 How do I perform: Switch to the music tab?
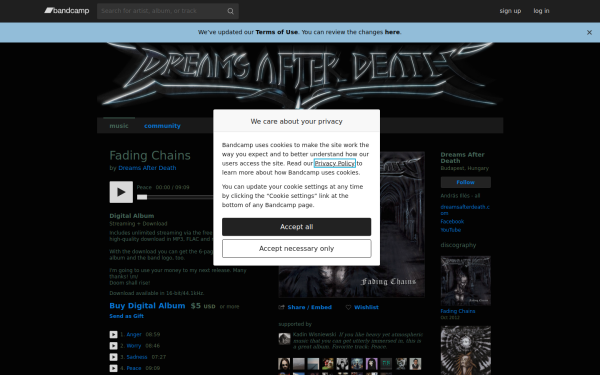[119, 126]
